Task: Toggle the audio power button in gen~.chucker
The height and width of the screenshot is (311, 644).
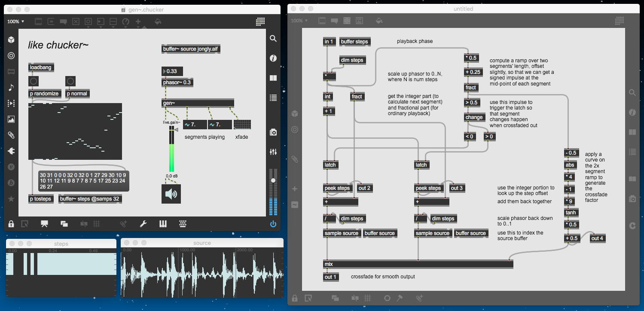Action: tap(273, 224)
